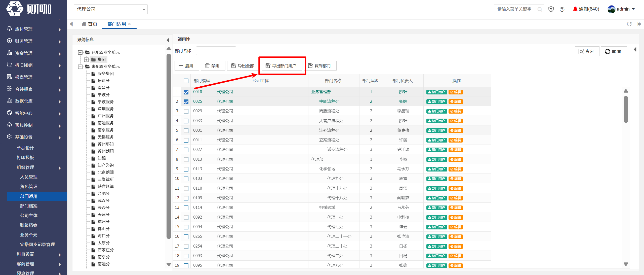Click the tabs scroll-right double arrow
Viewport: 644px width, 275px height.
pos(639,24)
